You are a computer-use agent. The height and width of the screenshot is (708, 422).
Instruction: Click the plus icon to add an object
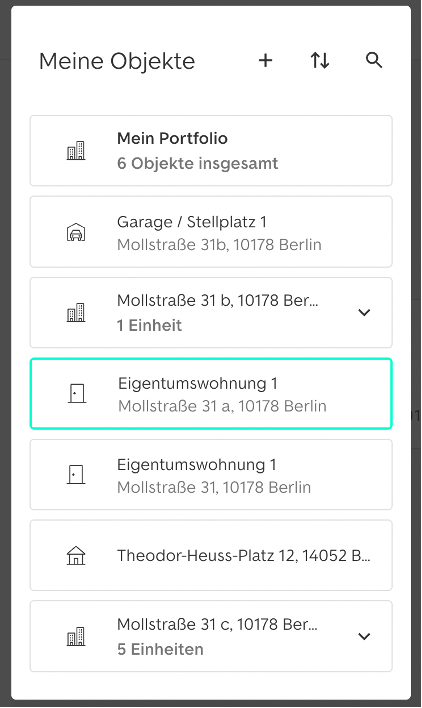pos(265,60)
